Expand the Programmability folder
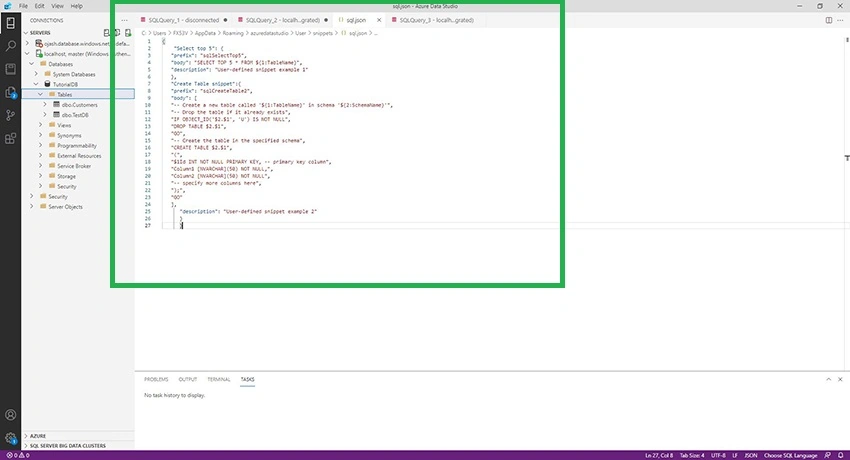This screenshot has height=460, width=850. (41, 146)
